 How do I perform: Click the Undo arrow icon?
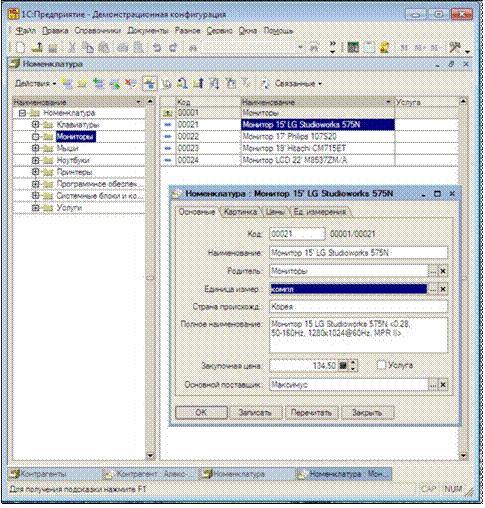pos(157,48)
